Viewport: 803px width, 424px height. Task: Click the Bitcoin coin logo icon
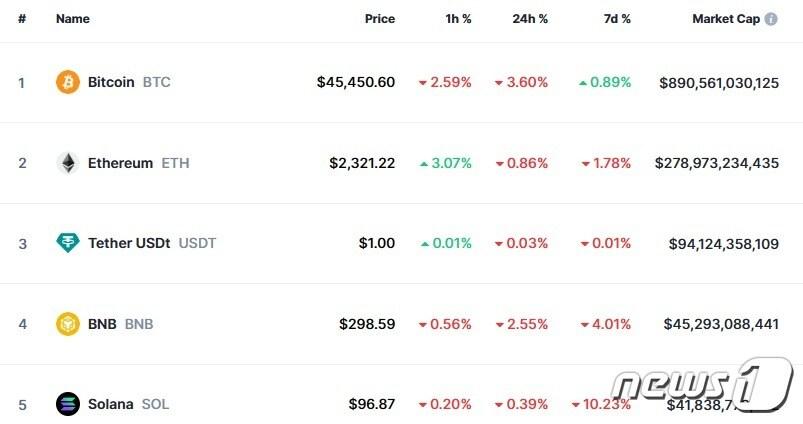[67, 82]
